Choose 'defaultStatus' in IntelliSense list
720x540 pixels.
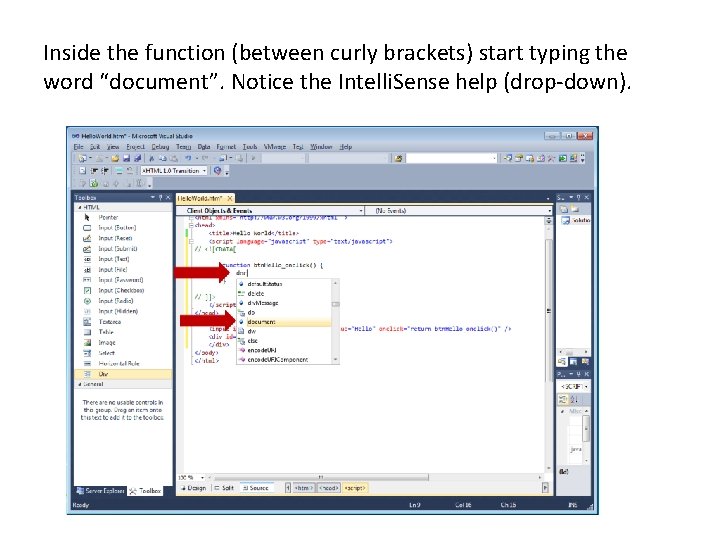(284, 284)
